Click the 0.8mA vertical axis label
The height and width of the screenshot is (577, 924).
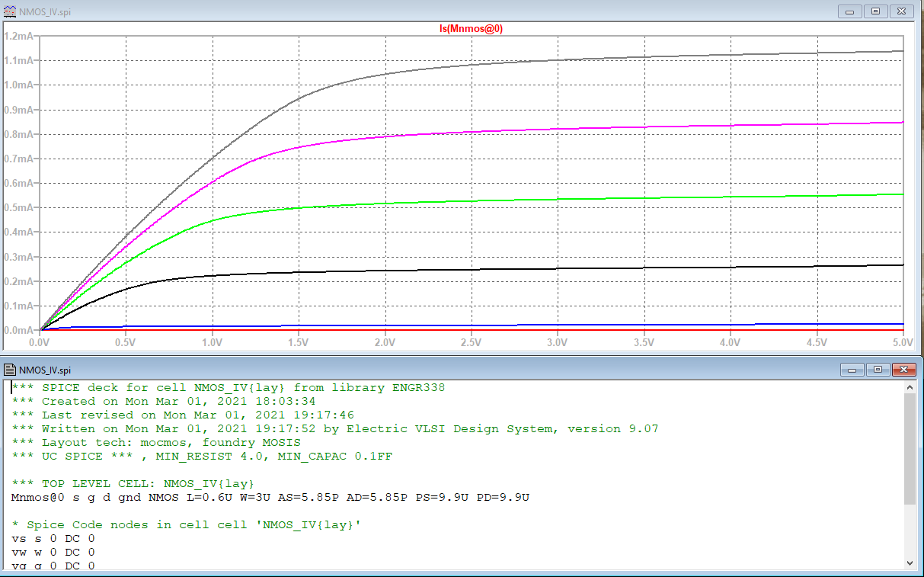coord(18,134)
